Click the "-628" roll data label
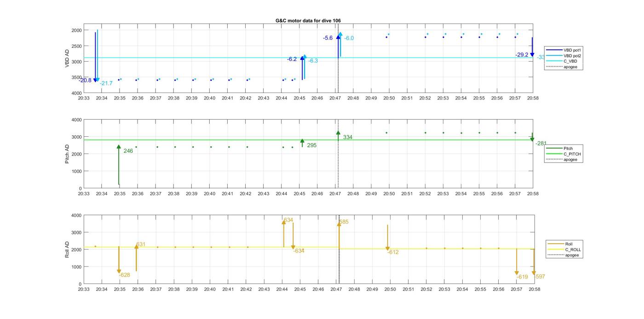This screenshot has width=644, height=319. coord(124,275)
